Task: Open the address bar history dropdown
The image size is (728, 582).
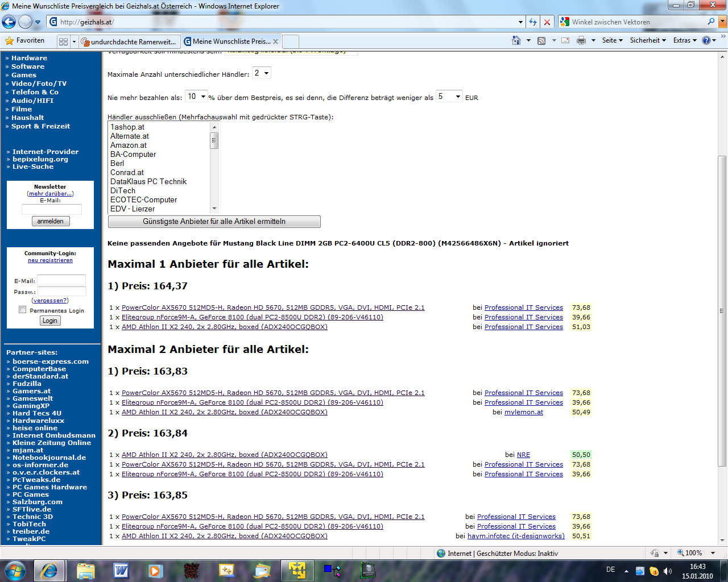Action: [520, 22]
